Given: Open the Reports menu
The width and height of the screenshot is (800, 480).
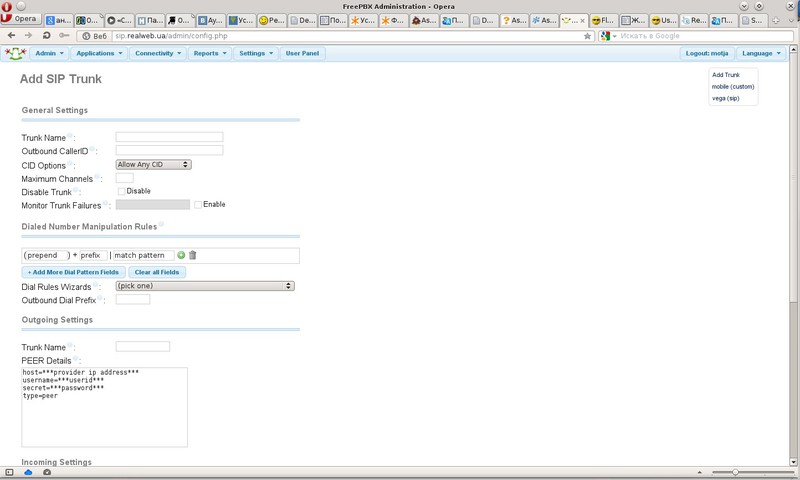Looking at the screenshot, I should point(209,53).
